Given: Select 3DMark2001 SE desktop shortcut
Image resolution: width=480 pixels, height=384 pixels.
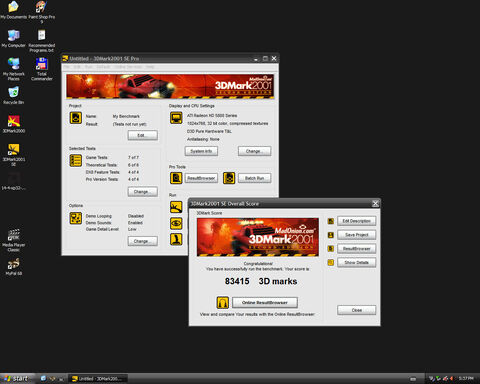Looking at the screenshot, I should [14, 155].
